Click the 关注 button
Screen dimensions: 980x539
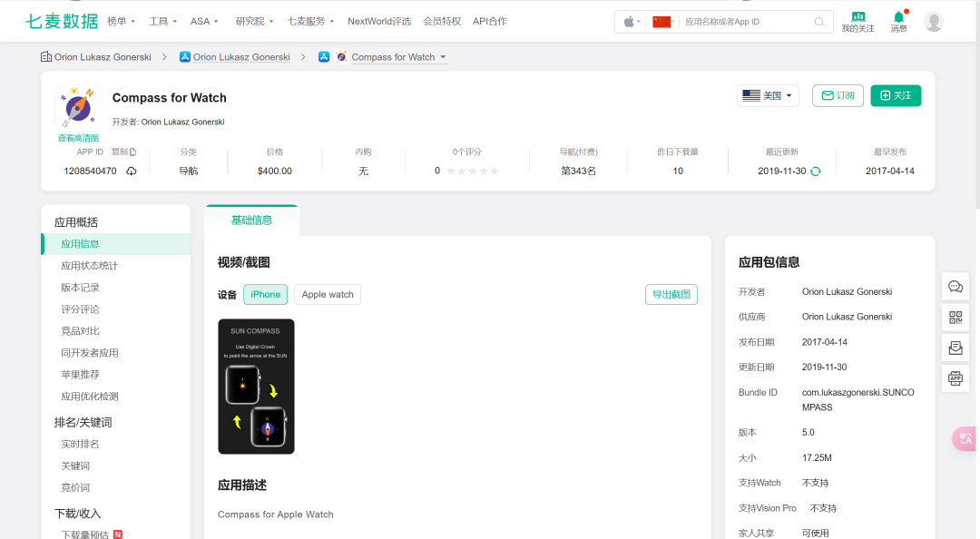click(896, 95)
